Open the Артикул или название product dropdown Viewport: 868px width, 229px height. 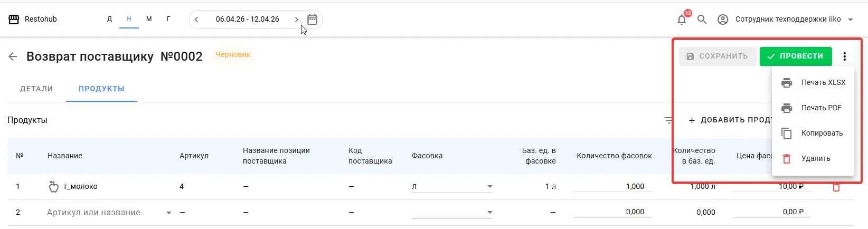[109, 213]
